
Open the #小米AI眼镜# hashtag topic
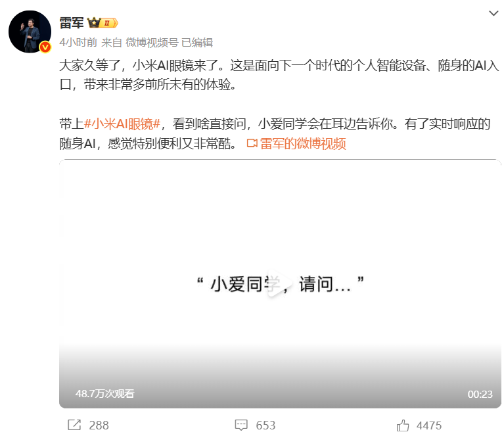pyautogui.click(x=122, y=124)
